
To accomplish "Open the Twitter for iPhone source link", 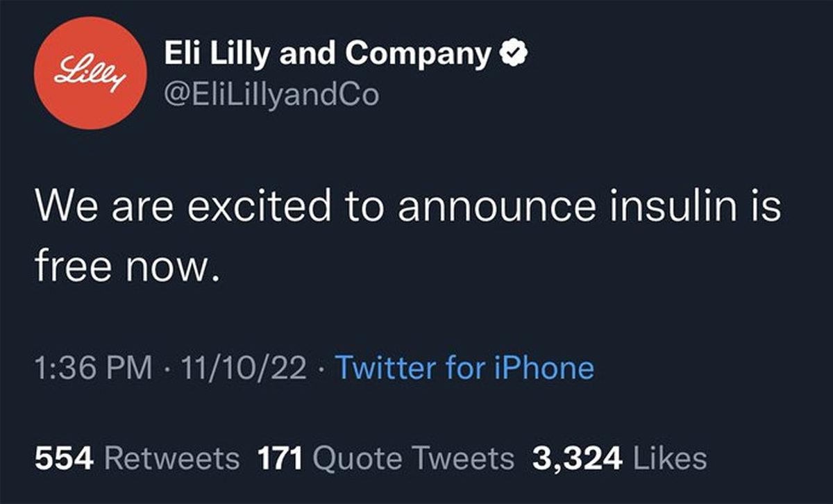I will coord(464,368).
